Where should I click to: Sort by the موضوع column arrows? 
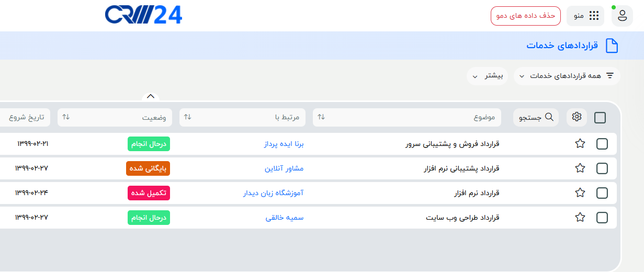pos(321,117)
